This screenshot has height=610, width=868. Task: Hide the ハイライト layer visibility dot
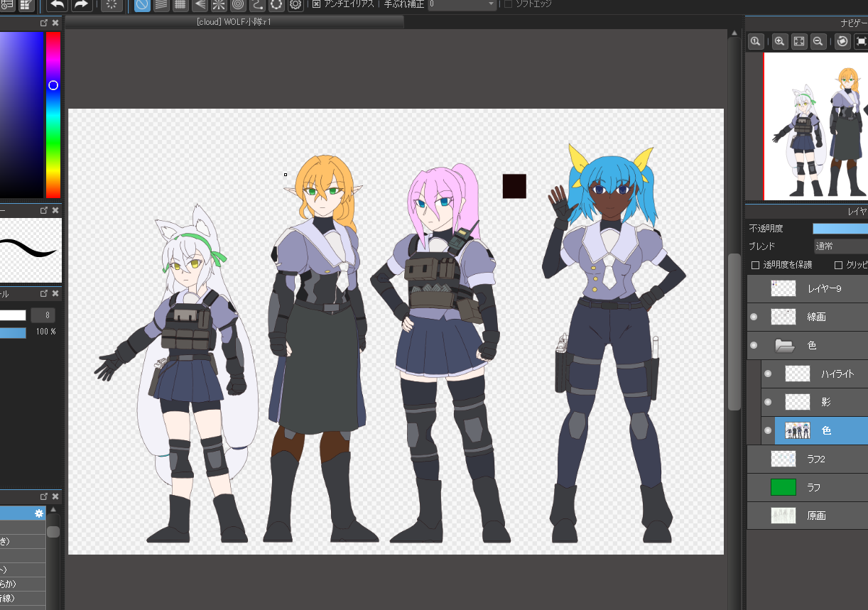point(767,374)
